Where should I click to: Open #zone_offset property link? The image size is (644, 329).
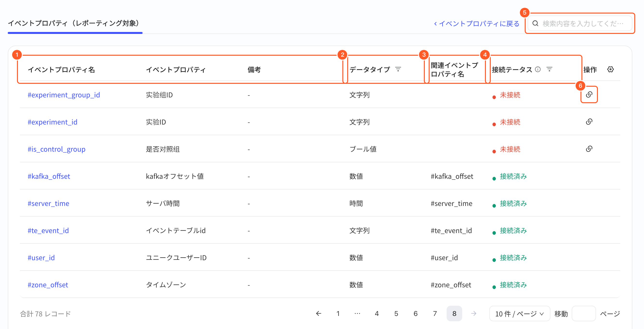tap(48, 285)
